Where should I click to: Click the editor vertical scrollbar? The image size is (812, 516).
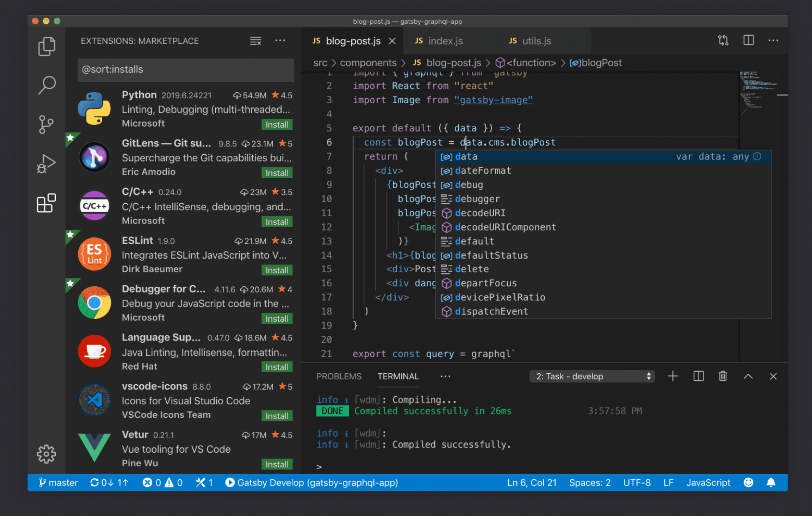(783, 216)
